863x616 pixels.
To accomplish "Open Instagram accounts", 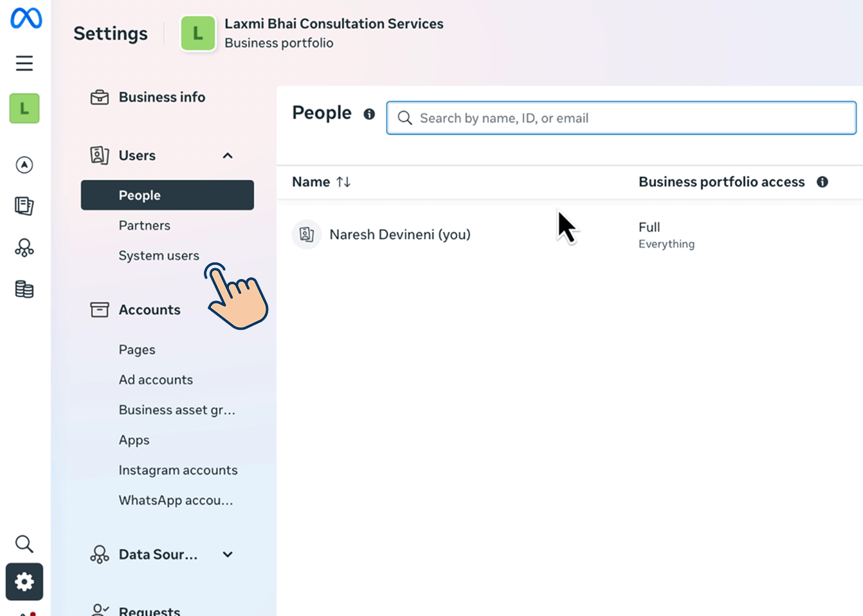I will [178, 470].
